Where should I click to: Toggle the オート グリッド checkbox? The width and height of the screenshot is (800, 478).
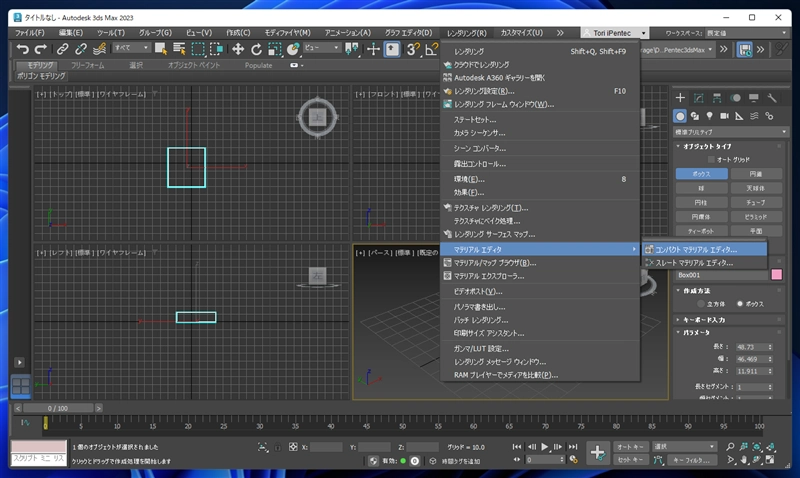pos(711,160)
